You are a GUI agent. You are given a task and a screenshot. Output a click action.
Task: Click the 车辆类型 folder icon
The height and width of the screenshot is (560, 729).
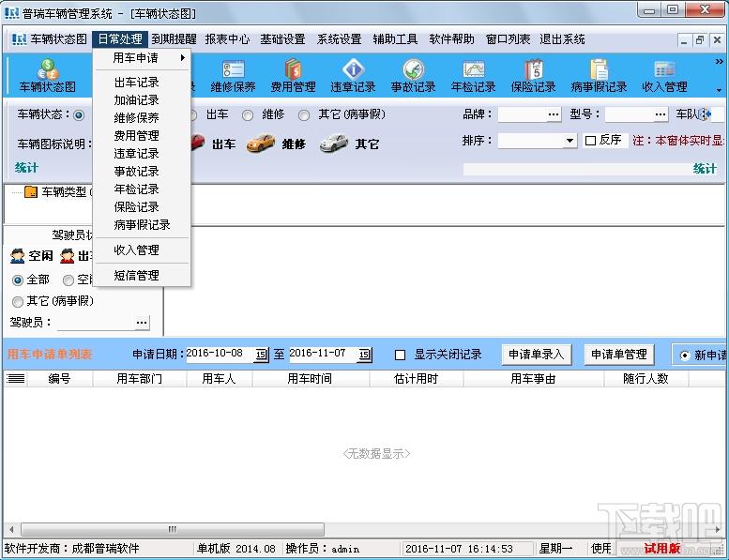[31, 191]
